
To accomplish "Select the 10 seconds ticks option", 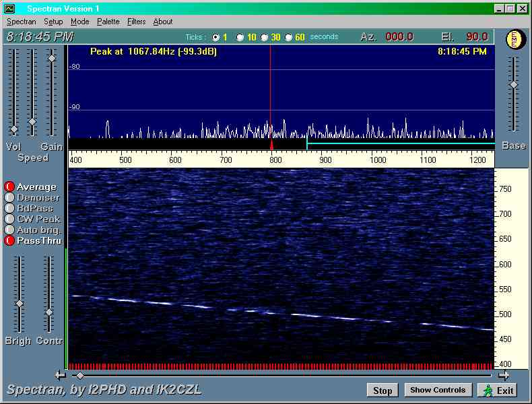I will 240,37.
